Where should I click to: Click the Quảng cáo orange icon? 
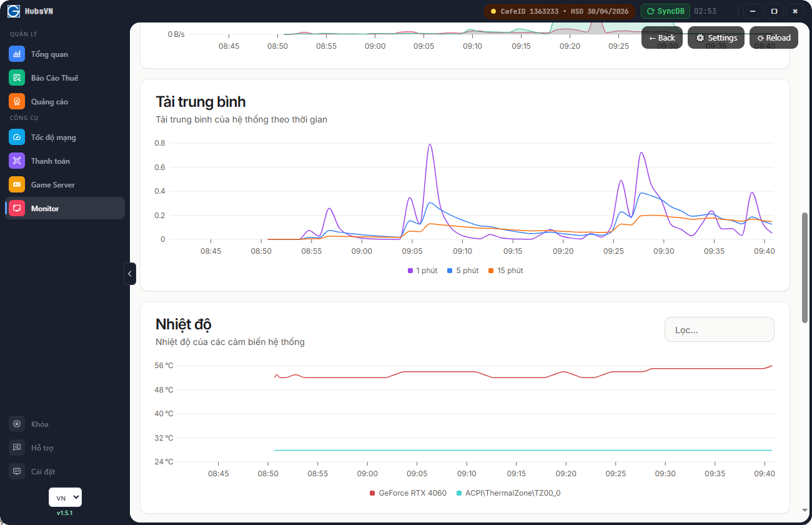[17, 101]
